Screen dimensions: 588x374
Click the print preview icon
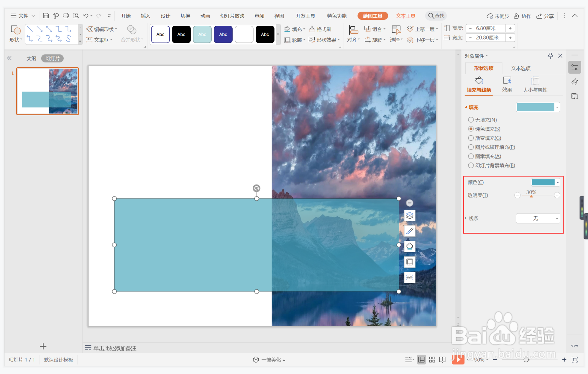76,16
